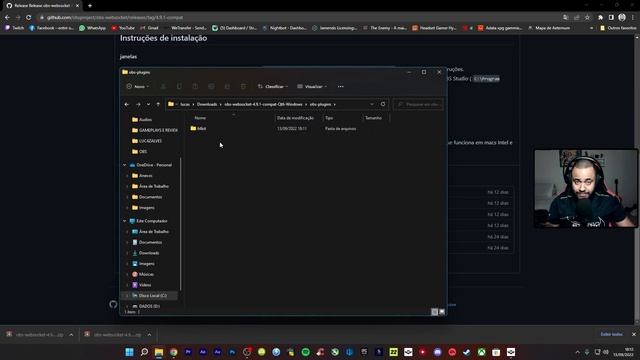Image resolution: width=640 pixels, height=360 pixels.
Task: Open the Xbox app from the taskbar
Action: [x=482, y=352]
